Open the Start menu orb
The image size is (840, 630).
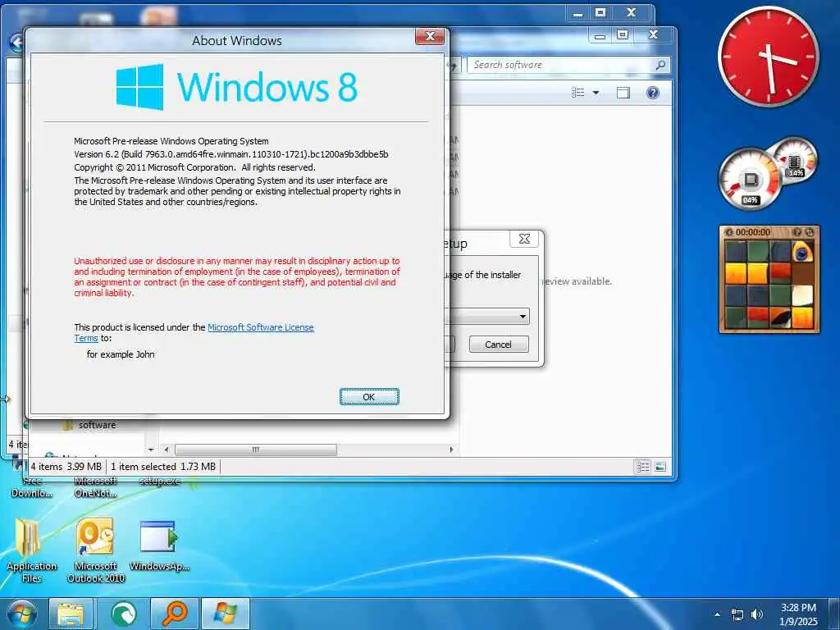coord(22,614)
